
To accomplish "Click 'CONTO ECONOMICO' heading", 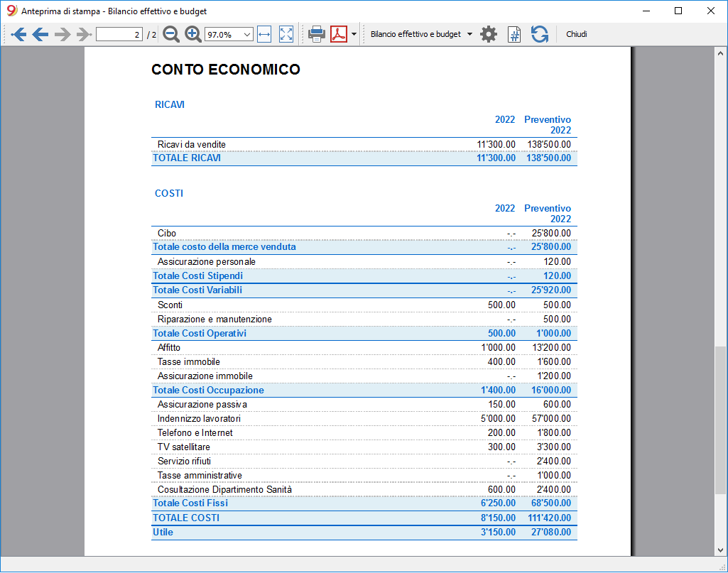I will point(226,70).
